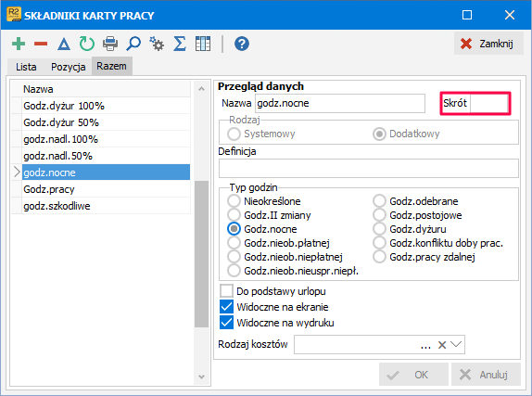The image size is (532, 396).
Task: Choose Godz.dyżuru hour type
Action: point(379,229)
